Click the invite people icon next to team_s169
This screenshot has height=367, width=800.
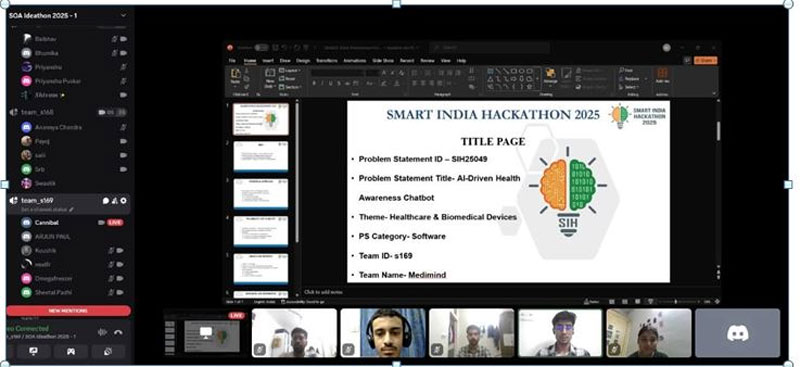tap(115, 201)
